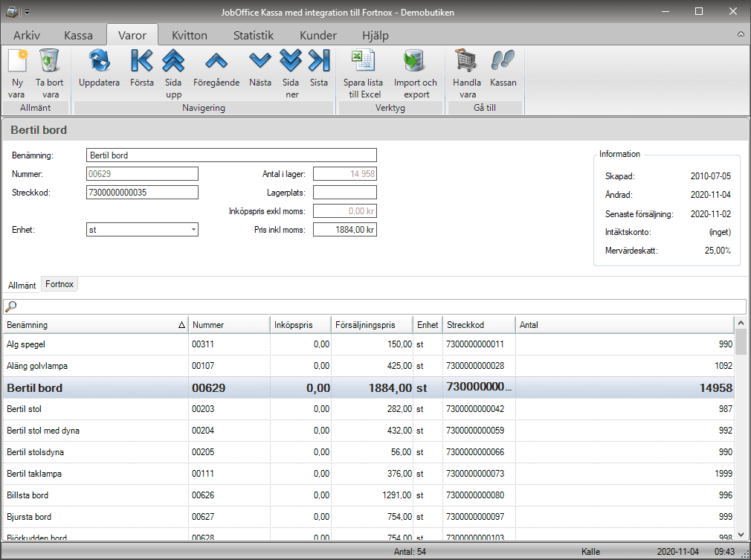This screenshot has width=751, height=560.
Task: Sort the list by Försäljningspris column
Action: [x=372, y=325]
